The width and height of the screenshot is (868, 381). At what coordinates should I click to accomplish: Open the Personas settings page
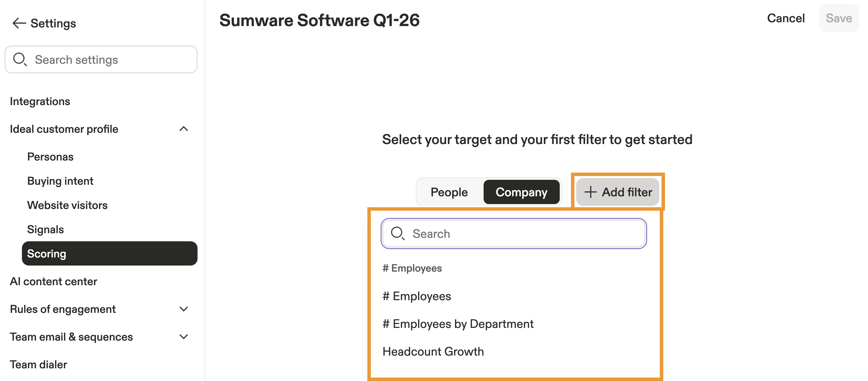coord(50,157)
